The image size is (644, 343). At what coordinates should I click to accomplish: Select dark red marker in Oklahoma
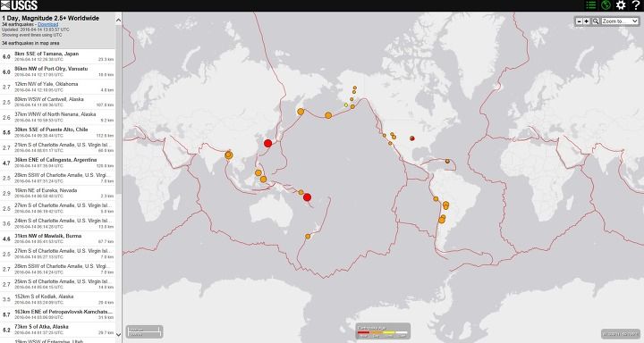click(412, 138)
